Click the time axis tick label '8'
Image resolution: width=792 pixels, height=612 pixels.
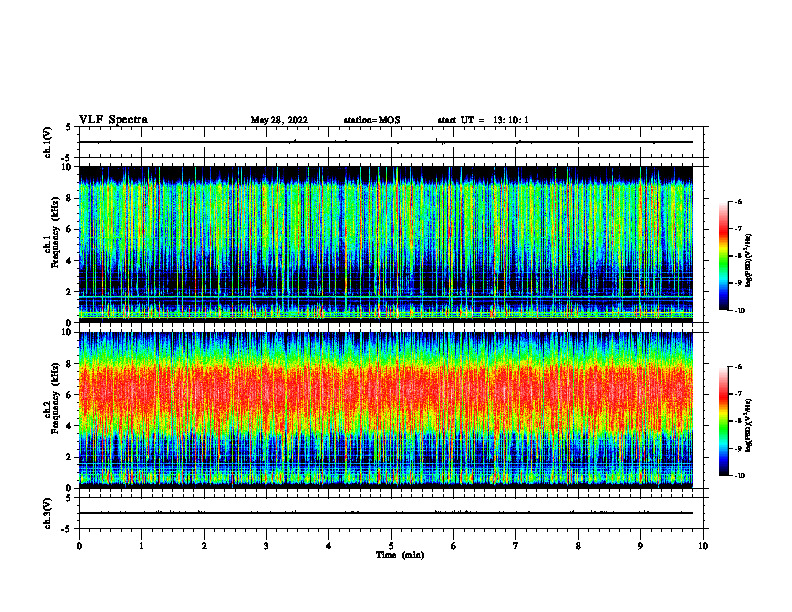pos(578,546)
